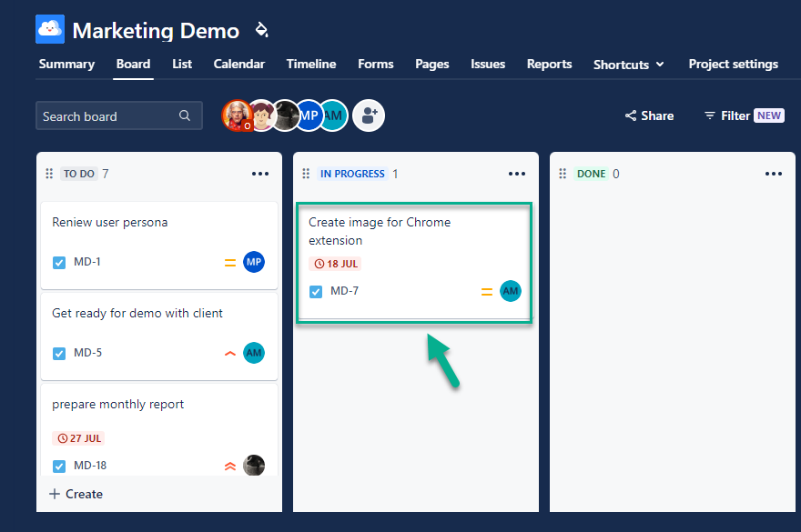
Task: Open the Calendar tab
Action: pos(239,65)
